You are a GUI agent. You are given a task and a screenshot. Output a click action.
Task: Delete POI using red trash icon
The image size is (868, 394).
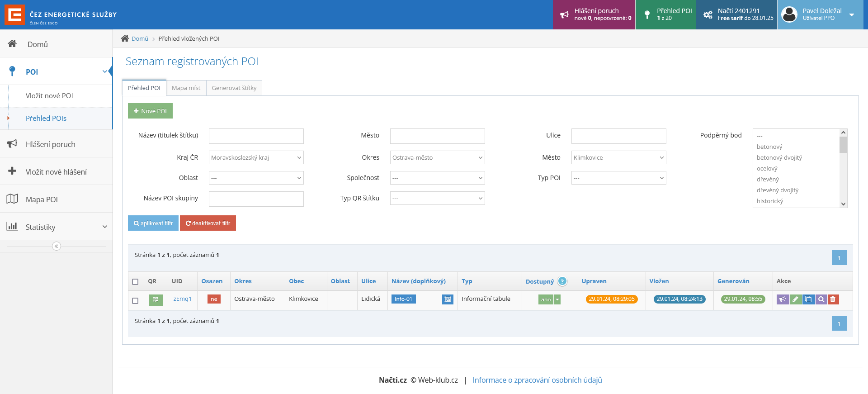833,299
